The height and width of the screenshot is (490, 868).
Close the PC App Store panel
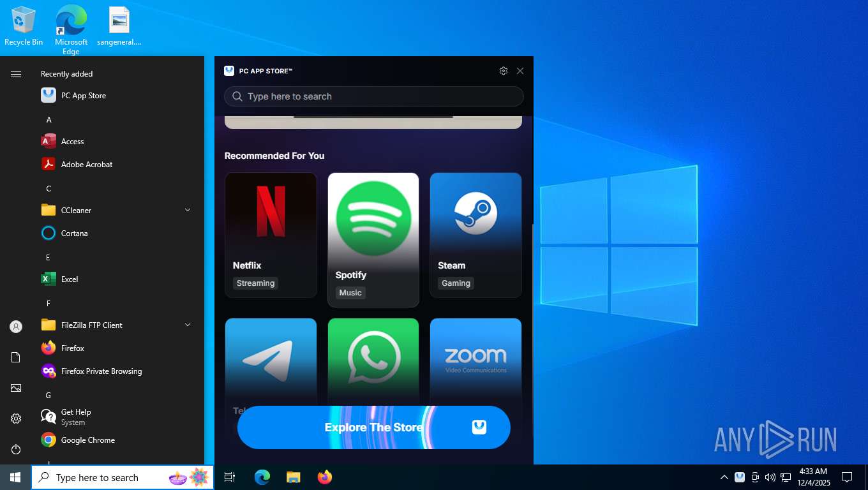coord(520,71)
